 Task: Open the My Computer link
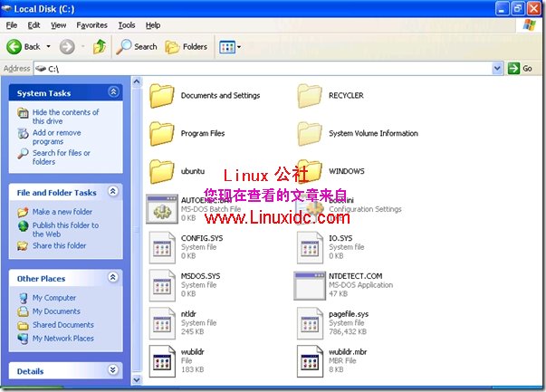(x=54, y=298)
